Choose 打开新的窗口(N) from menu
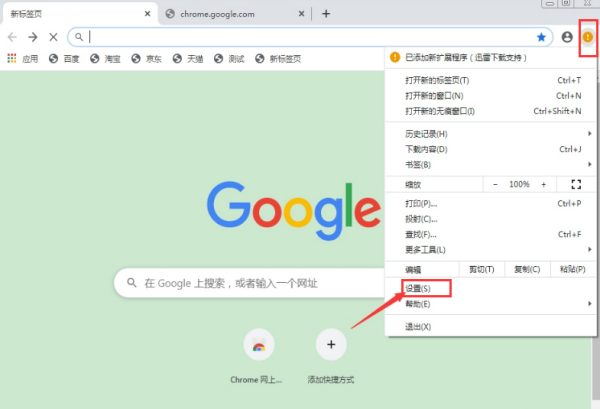600x409 pixels. pyautogui.click(x=491, y=96)
